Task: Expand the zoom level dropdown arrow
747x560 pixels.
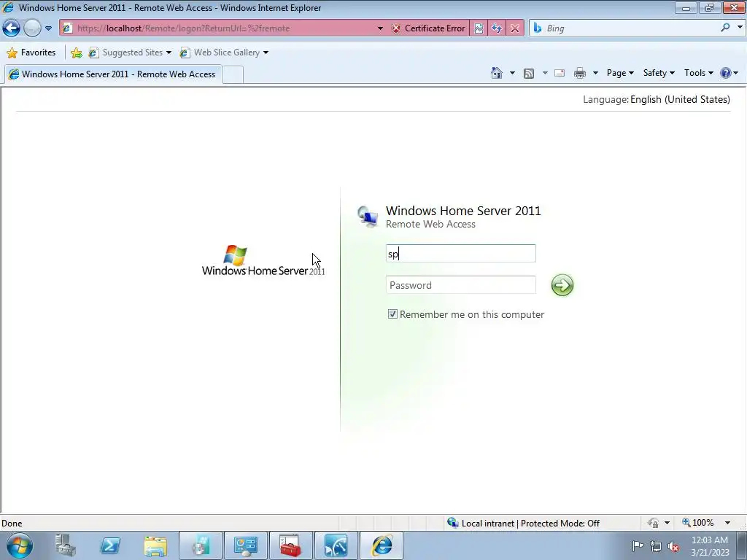Action: point(727,523)
